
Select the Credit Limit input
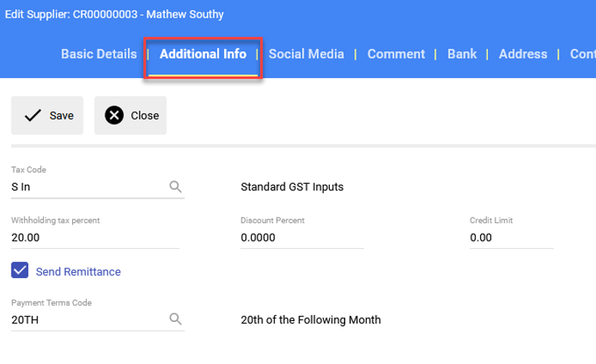pyautogui.click(x=512, y=238)
